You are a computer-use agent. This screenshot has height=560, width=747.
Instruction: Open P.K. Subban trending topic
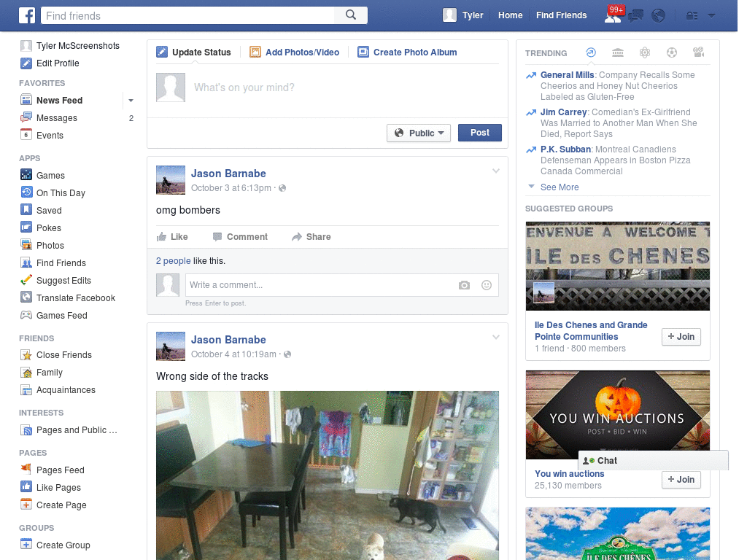(x=565, y=149)
